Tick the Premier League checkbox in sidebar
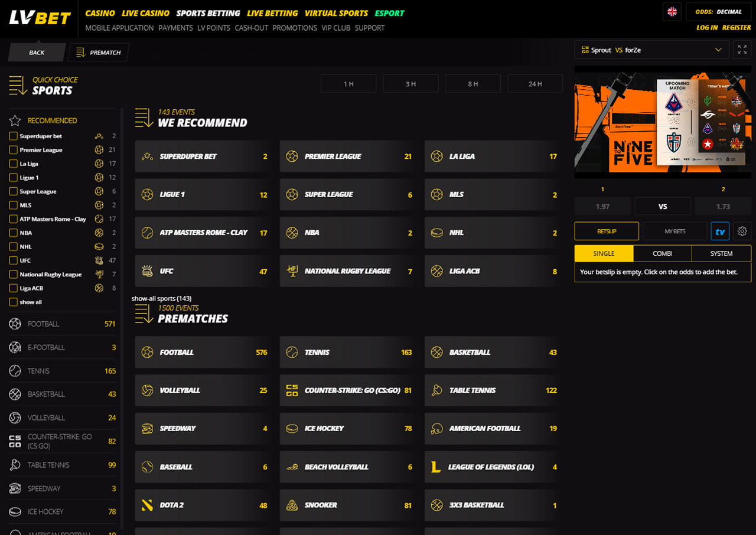Viewport: 756px width, 535px height. [14, 150]
